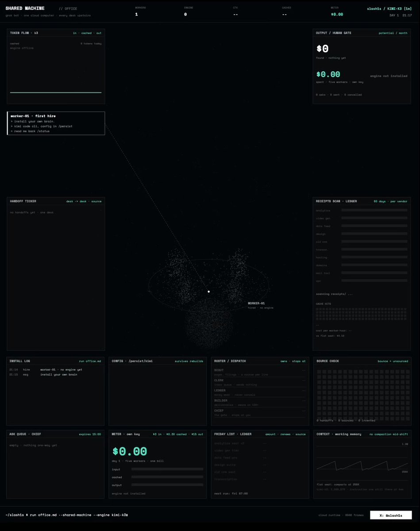Click the output bar in the Meter panel
Viewport: 420px width, 531px height.
click(167, 485)
